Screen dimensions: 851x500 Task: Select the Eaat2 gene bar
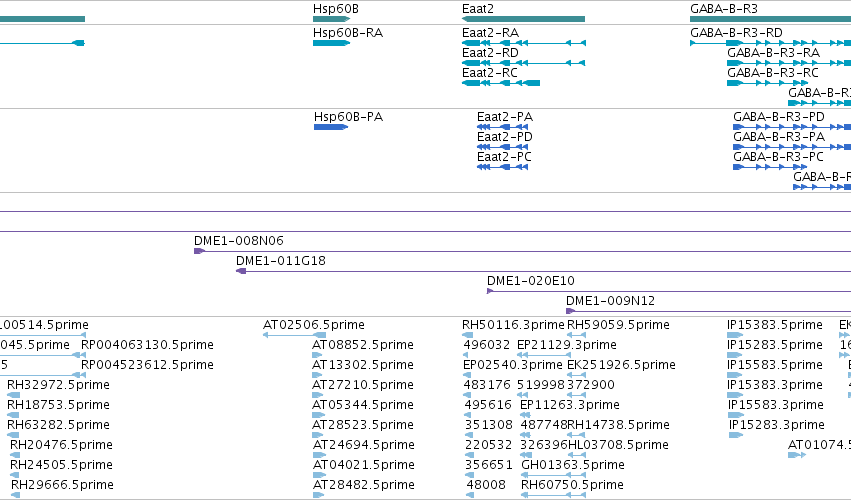[523, 19]
